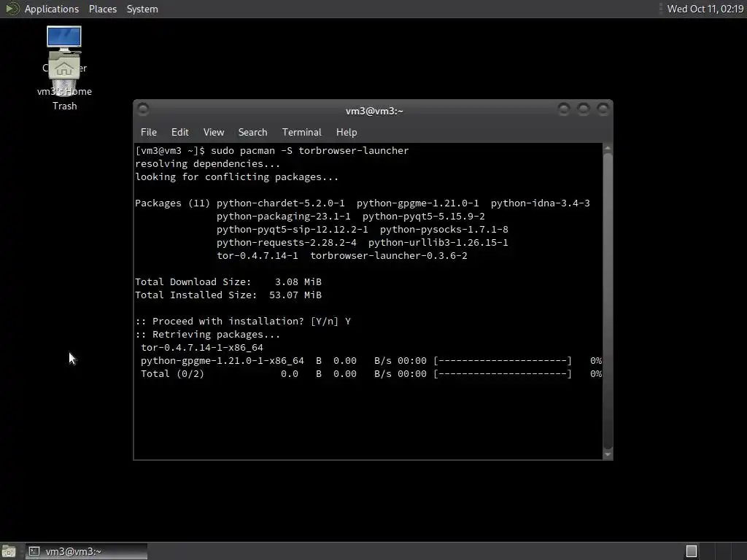Viewport: 747px width, 560px height.
Task: Open the System menu
Action: 142,9
